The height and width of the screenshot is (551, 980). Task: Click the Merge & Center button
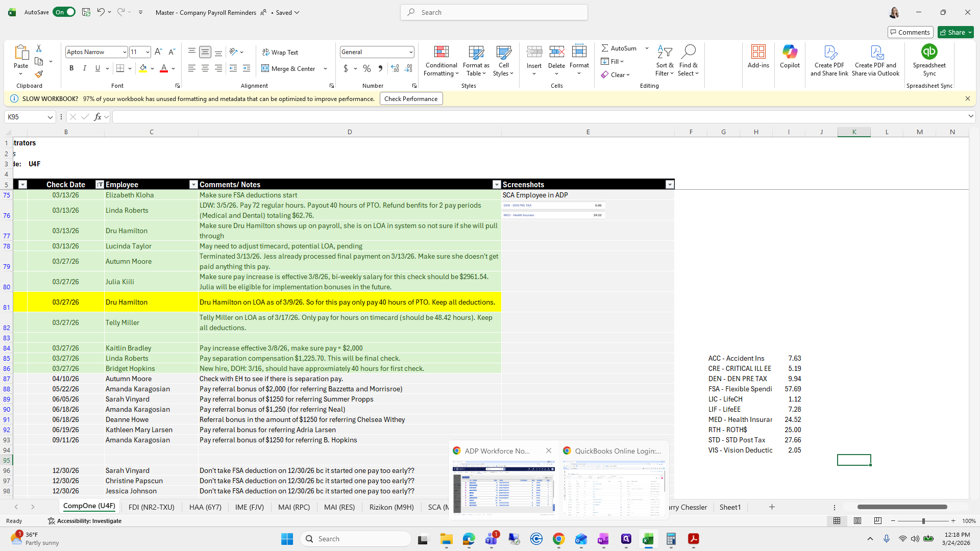(x=289, y=68)
